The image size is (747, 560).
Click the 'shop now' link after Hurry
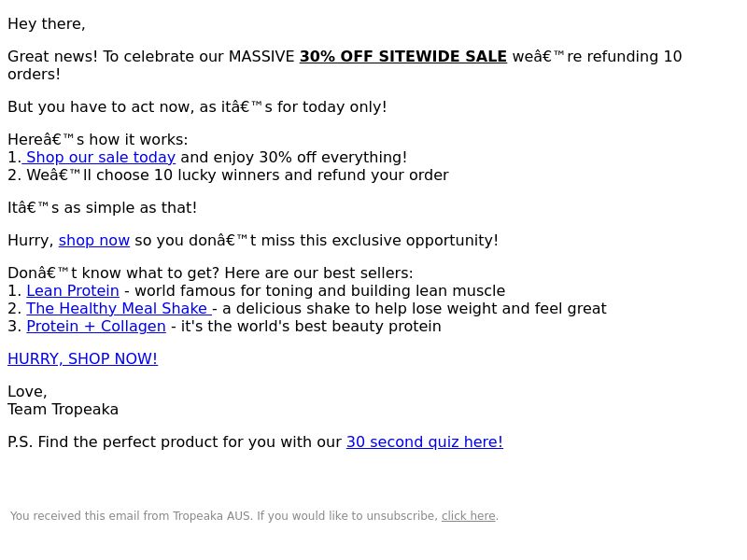pyautogui.click(x=94, y=240)
